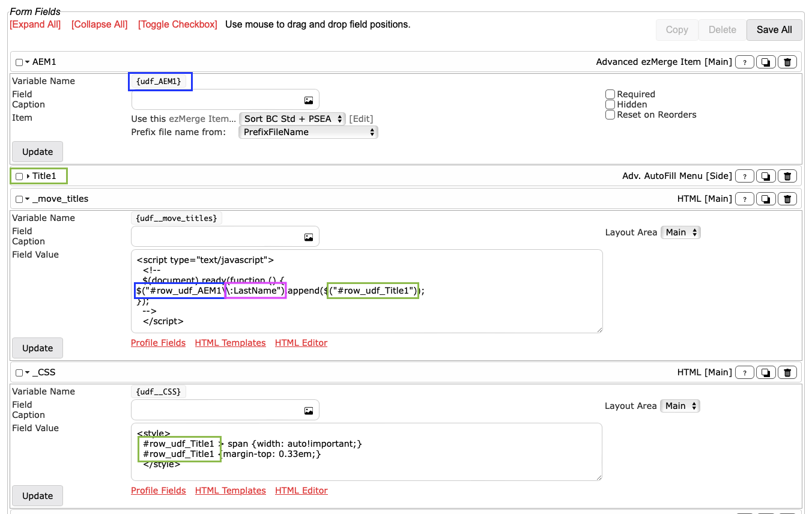812x514 pixels.
Task: Open Profile Fields under _move_titles
Action: click(159, 343)
